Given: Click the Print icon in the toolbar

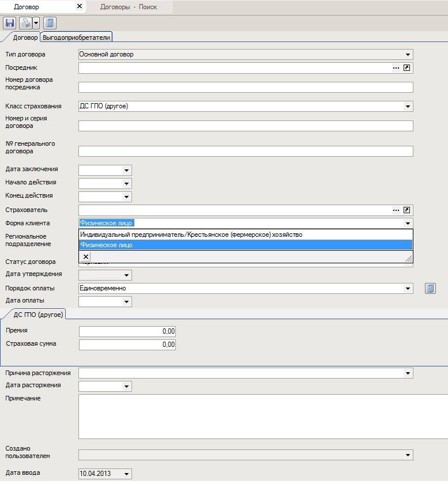Looking at the screenshot, I should [25, 23].
